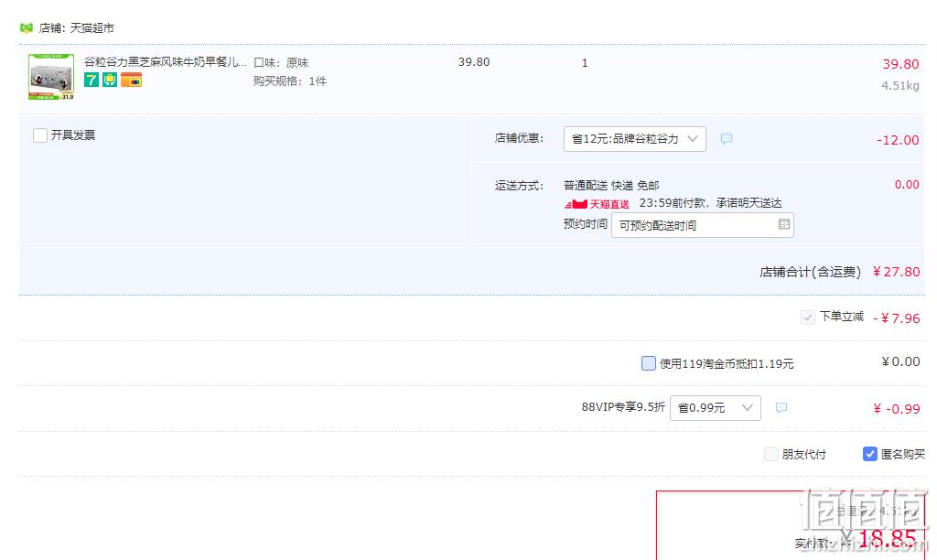Click the comment bubble beside 88VIP dropdown
This screenshot has height=560, width=937.
tap(781, 407)
